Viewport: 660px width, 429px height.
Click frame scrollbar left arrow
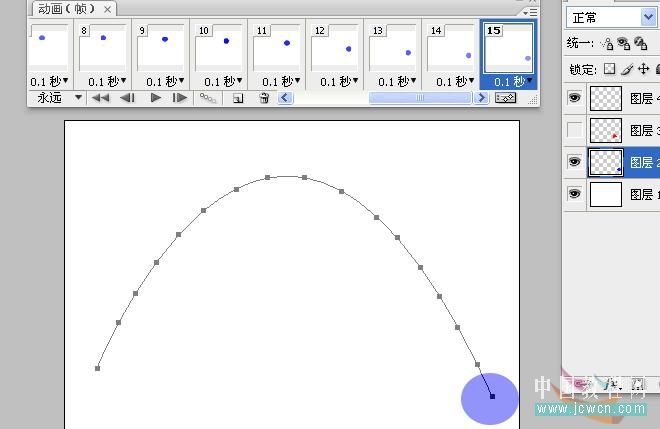285,98
